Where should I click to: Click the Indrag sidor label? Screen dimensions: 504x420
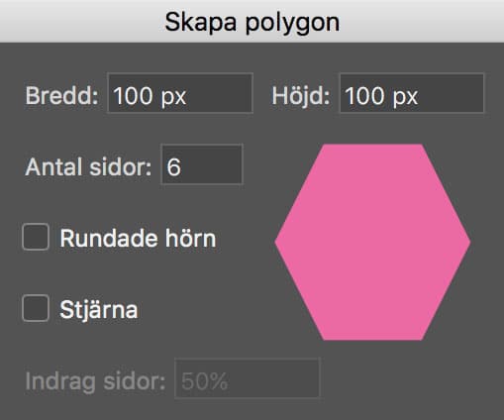pyautogui.click(x=95, y=381)
